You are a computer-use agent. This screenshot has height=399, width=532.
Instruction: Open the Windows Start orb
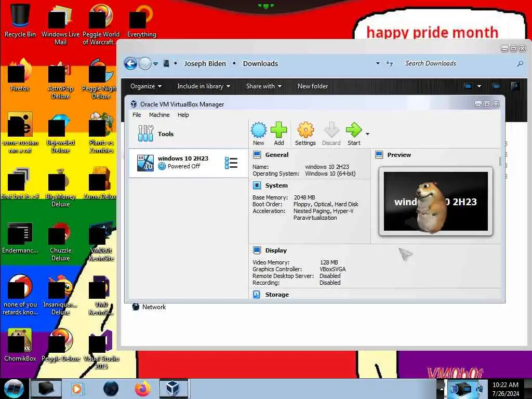(14, 389)
